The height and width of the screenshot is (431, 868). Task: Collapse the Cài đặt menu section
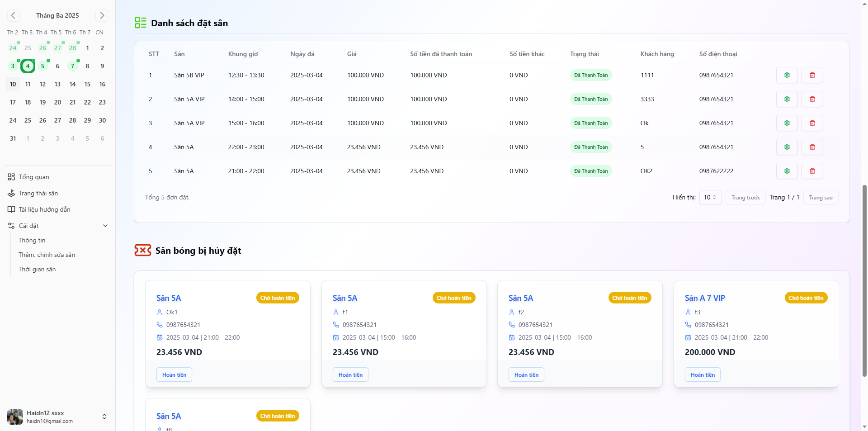(105, 226)
